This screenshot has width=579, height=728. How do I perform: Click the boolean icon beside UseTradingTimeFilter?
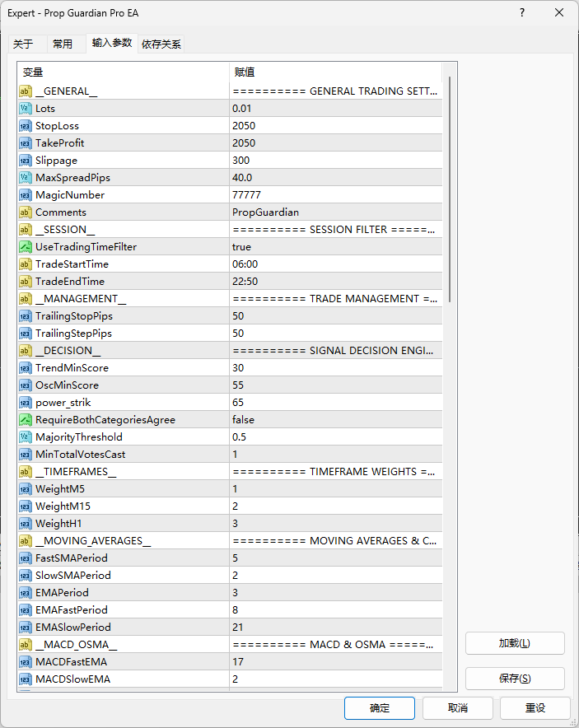(25, 247)
